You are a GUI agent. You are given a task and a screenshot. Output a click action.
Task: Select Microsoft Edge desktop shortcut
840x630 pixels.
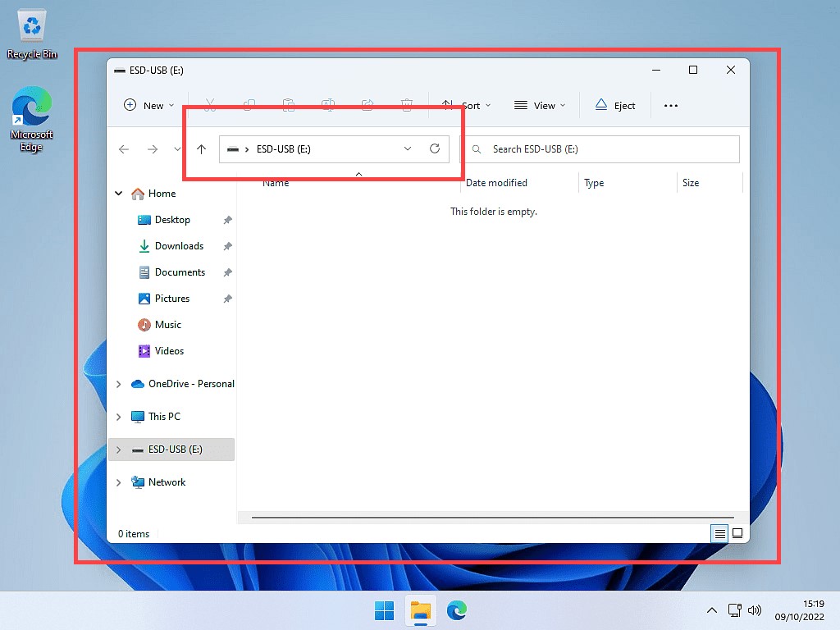point(32,120)
